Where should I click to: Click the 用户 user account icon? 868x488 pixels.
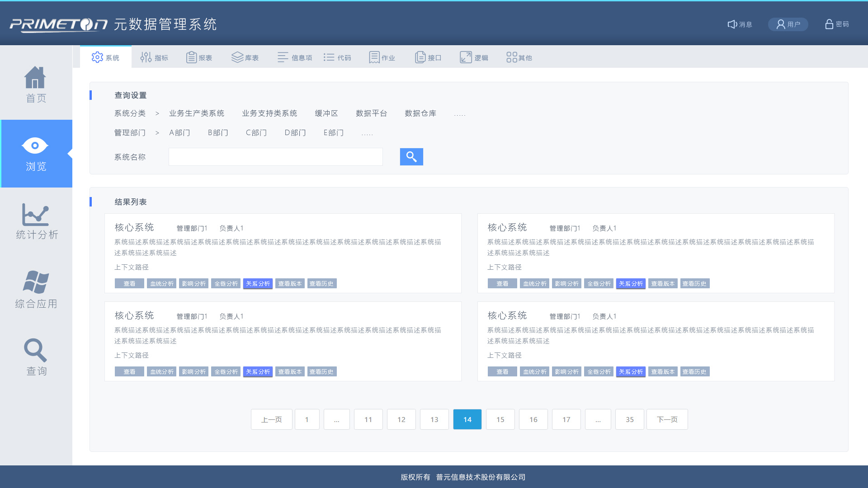pyautogui.click(x=788, y=24)
